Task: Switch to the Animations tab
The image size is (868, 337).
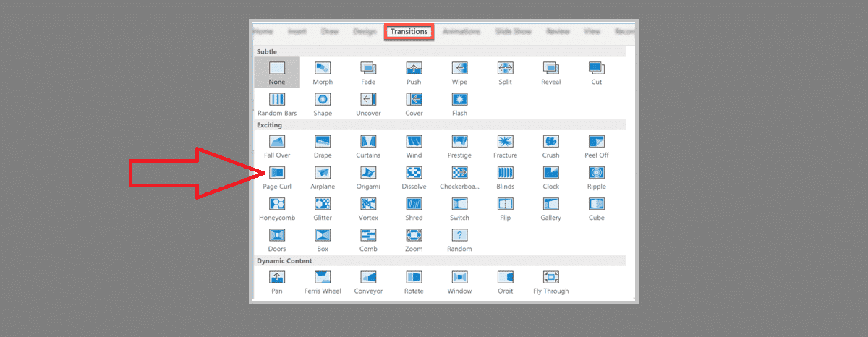Action: [x=461, y=32]
